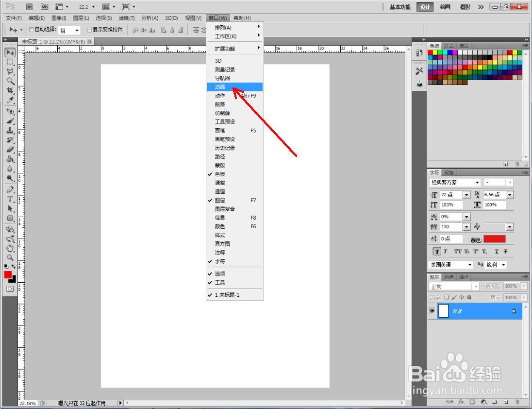
Task: Select the Blur tool
Action: [10, 169]
